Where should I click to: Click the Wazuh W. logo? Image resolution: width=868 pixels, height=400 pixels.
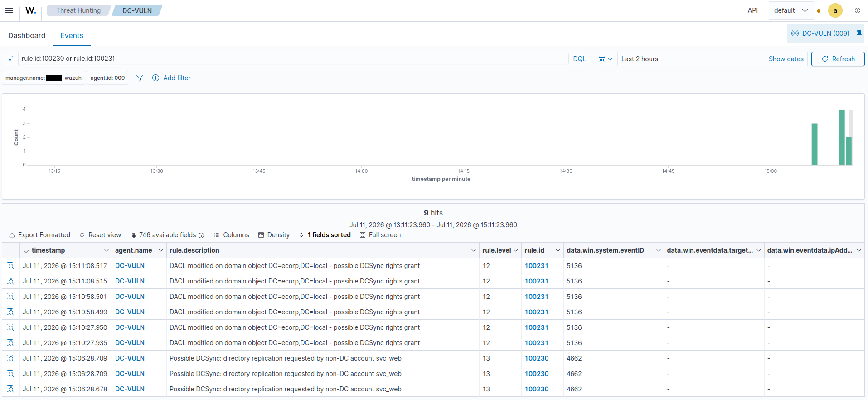coord(31,10)
